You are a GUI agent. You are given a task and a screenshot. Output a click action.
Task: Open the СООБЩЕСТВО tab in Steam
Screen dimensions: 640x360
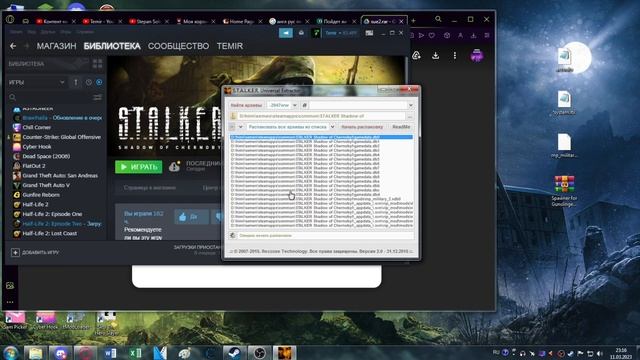click(178, 46)
